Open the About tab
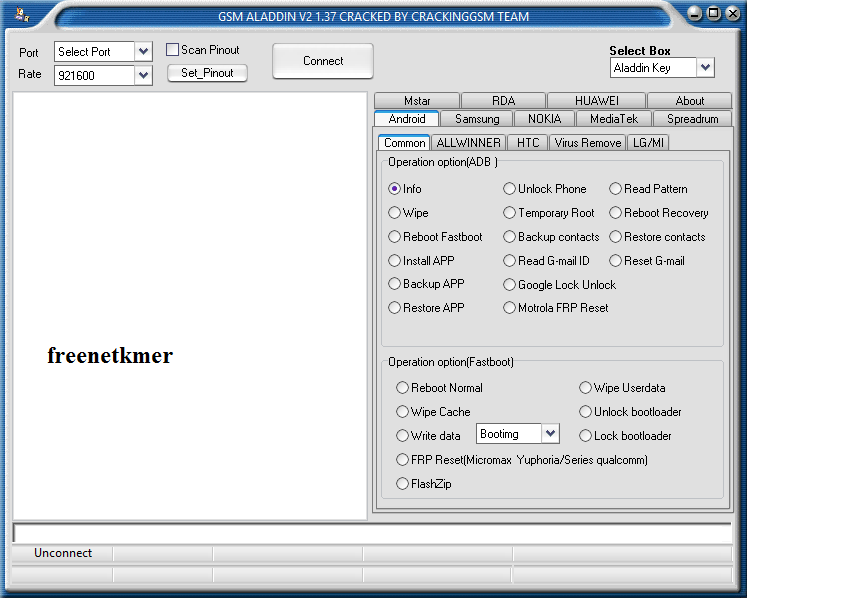Image resolution: width=844 pixels, height=598 pixels. pyautogui.click(x=690, y=101)
